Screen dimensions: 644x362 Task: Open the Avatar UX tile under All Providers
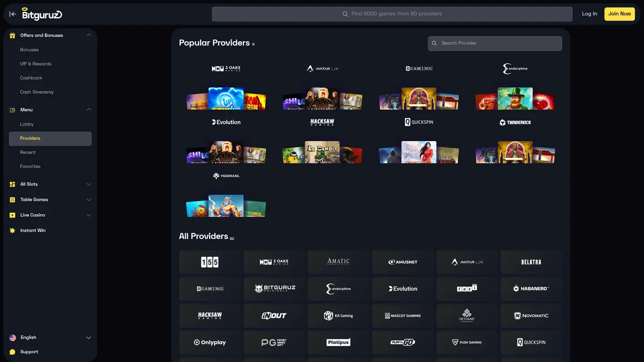(467, 262)
